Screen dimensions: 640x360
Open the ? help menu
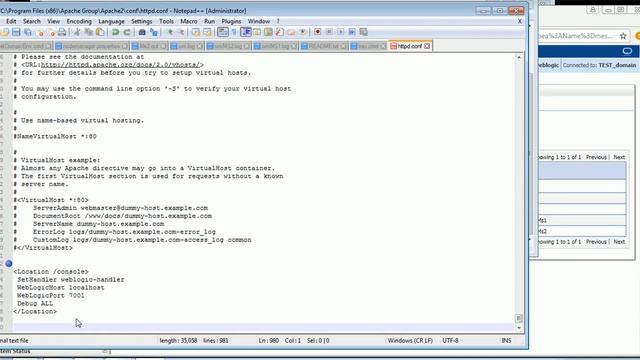pyautogui.click(x=278, y=21)
